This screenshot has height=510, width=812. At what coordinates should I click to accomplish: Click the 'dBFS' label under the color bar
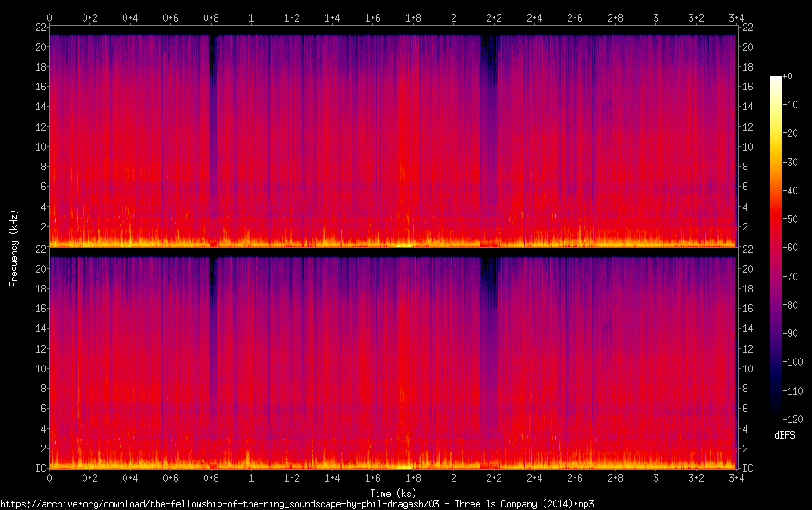click(784, 436)
